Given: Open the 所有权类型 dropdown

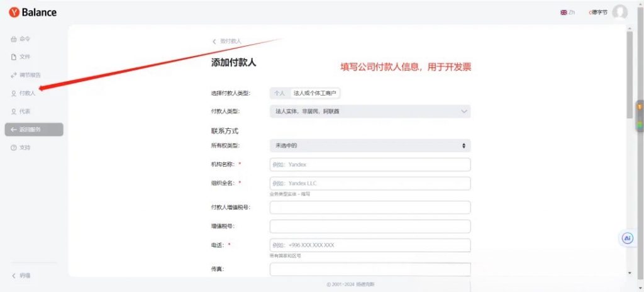Looking at the screenshot, I should [x=370, y=145].
